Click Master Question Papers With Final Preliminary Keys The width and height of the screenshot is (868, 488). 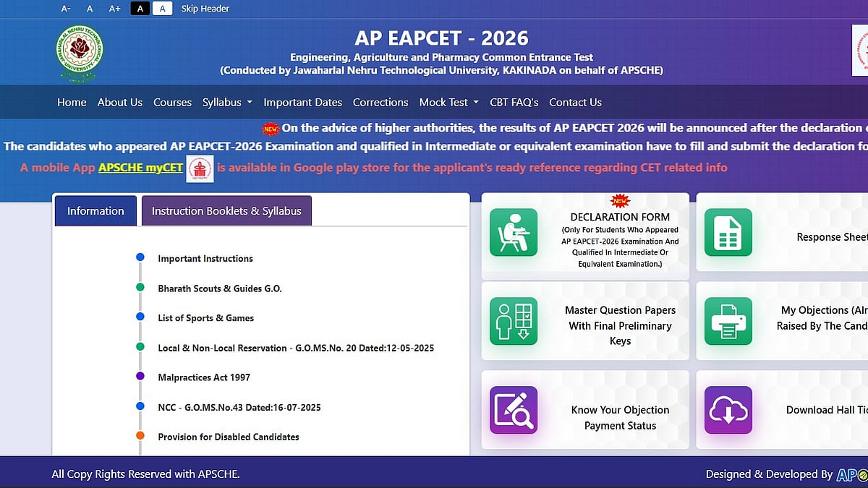621,325
